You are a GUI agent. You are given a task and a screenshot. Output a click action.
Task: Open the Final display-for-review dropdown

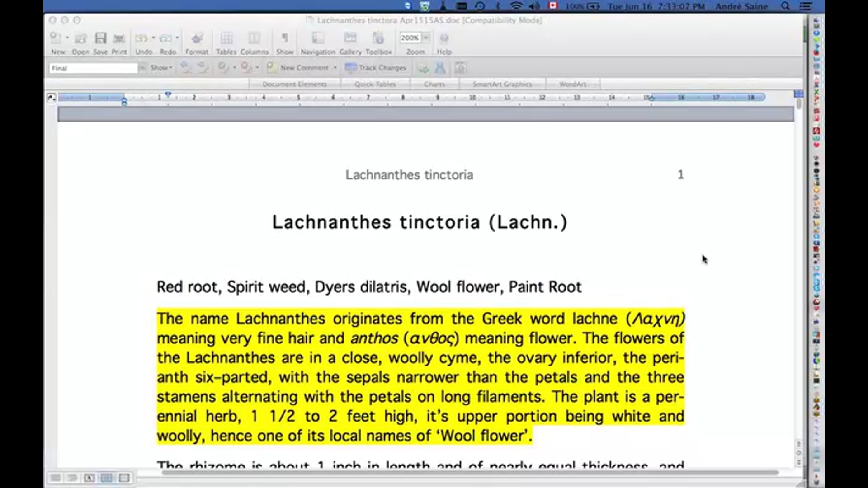142,68
